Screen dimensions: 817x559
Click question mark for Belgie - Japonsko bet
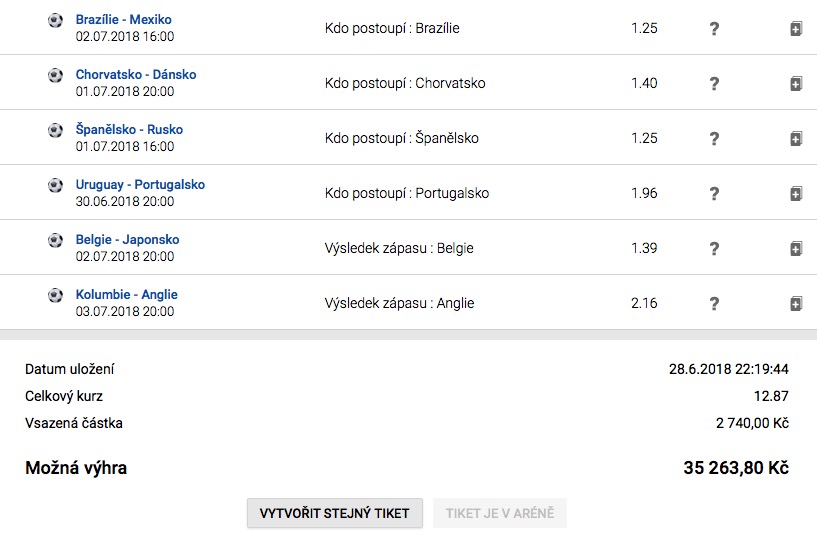(x=714, y=249)
